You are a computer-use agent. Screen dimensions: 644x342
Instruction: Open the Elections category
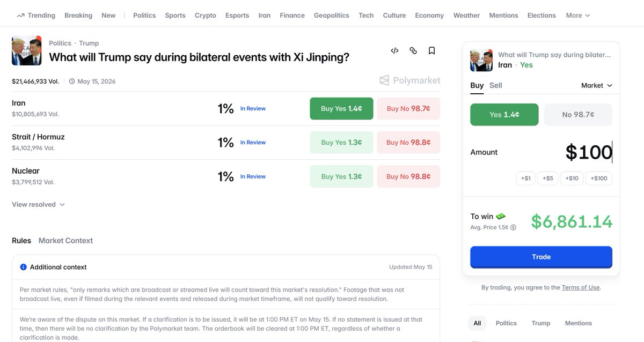click(x=541, y=16)
